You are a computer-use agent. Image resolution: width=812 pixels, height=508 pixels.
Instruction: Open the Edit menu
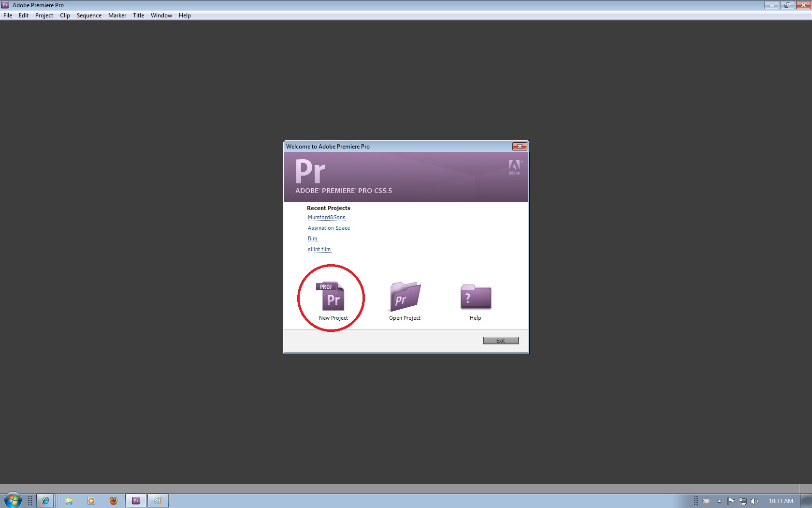pyautogui.click(x=24, y=15)
